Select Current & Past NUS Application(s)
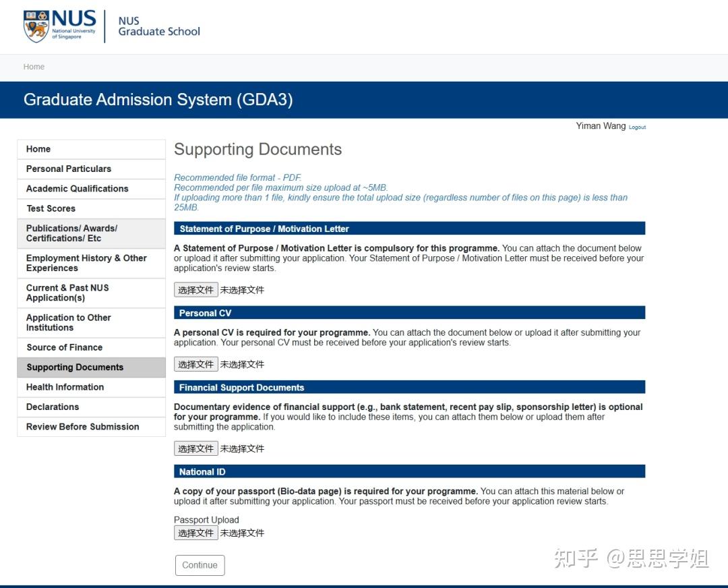The height and width of the screenshot is (588, 728). [67, 293]
